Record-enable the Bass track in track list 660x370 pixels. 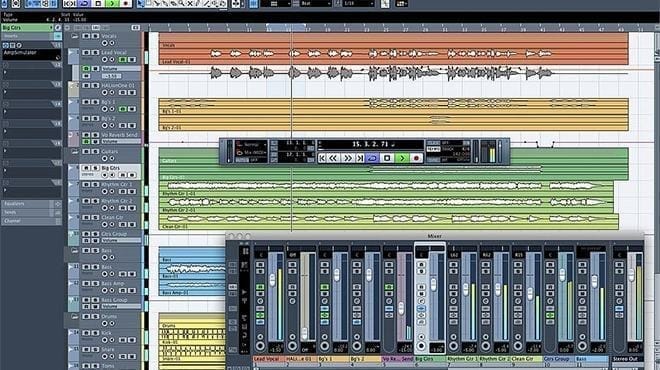[x=104, y=274]
